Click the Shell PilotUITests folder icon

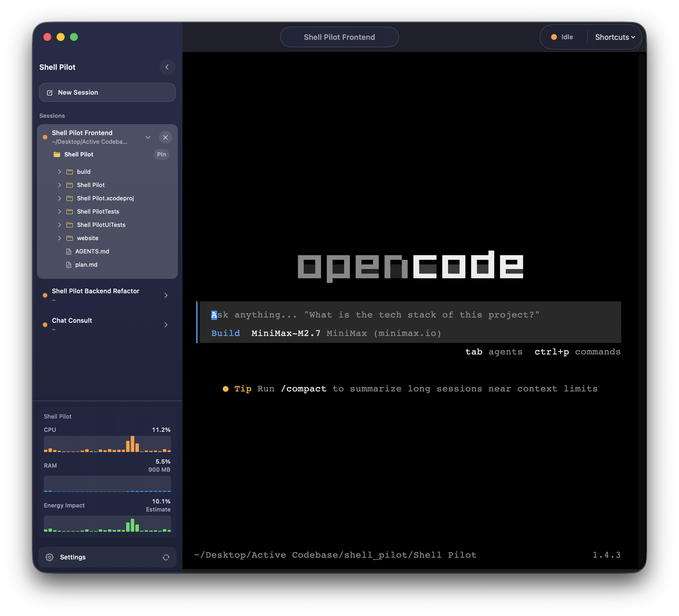pyautogui.click(x=70, y=225)
